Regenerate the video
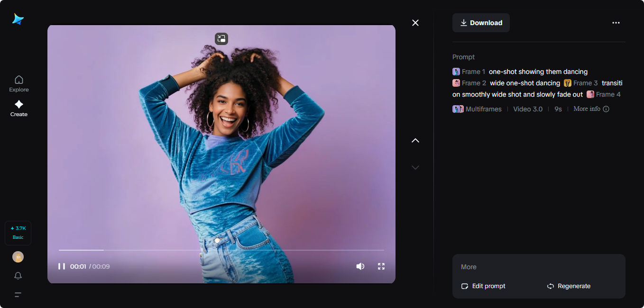Viewport: 644px width, 308px height. coord(569,286)
